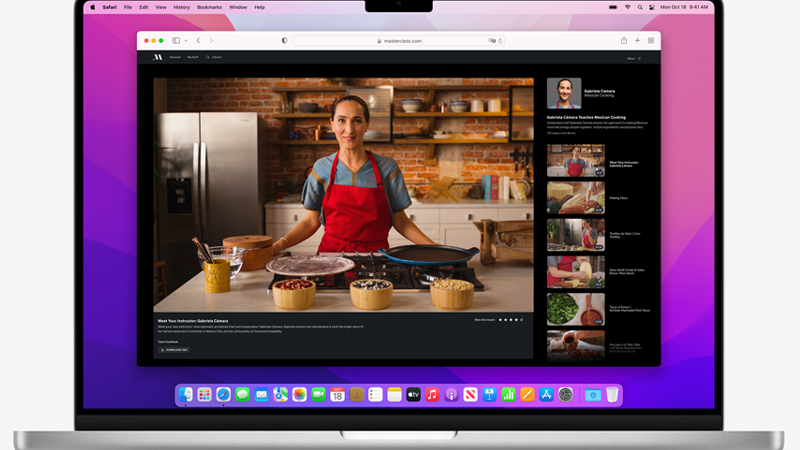Image resolution: width=800 pixels, height=450 pixels.
Task: Open Numbers from the Dock
Action: point(508,394)
